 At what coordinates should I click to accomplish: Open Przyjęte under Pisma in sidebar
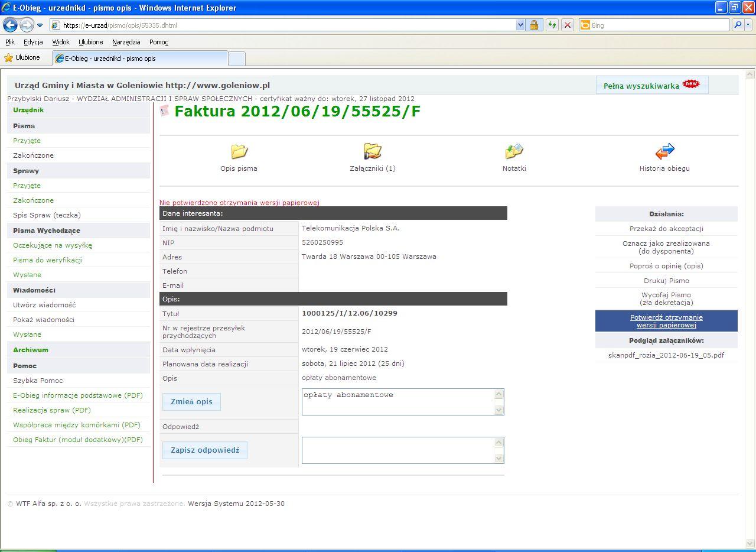click(x=27, y=141)
